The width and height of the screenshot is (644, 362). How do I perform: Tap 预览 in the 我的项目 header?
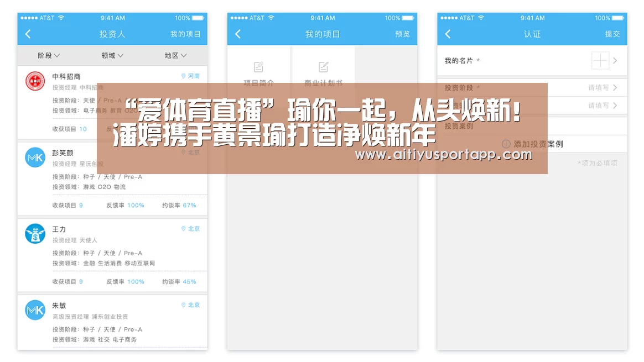pyautogui.click(x=403, y=34)
